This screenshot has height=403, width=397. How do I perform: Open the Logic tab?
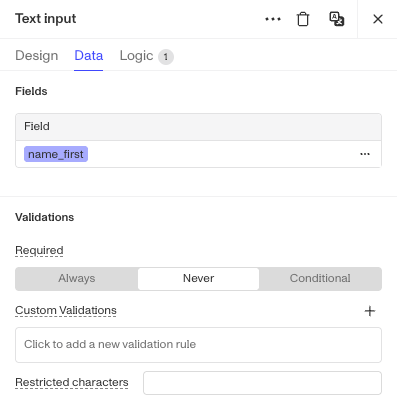coord(136,56)
